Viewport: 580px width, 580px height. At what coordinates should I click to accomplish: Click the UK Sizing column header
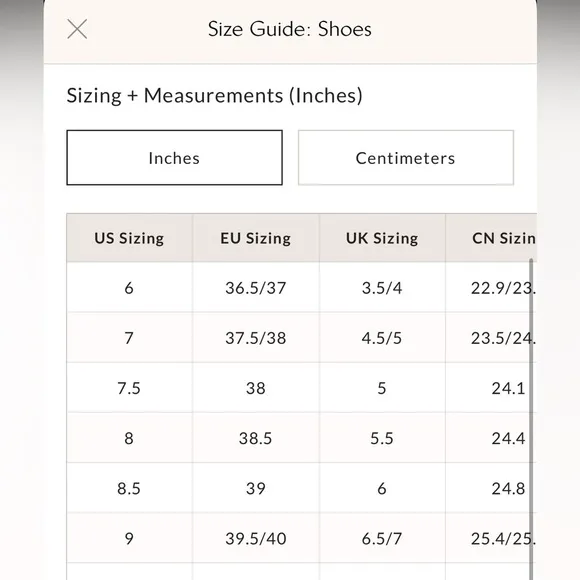(382, 238)
